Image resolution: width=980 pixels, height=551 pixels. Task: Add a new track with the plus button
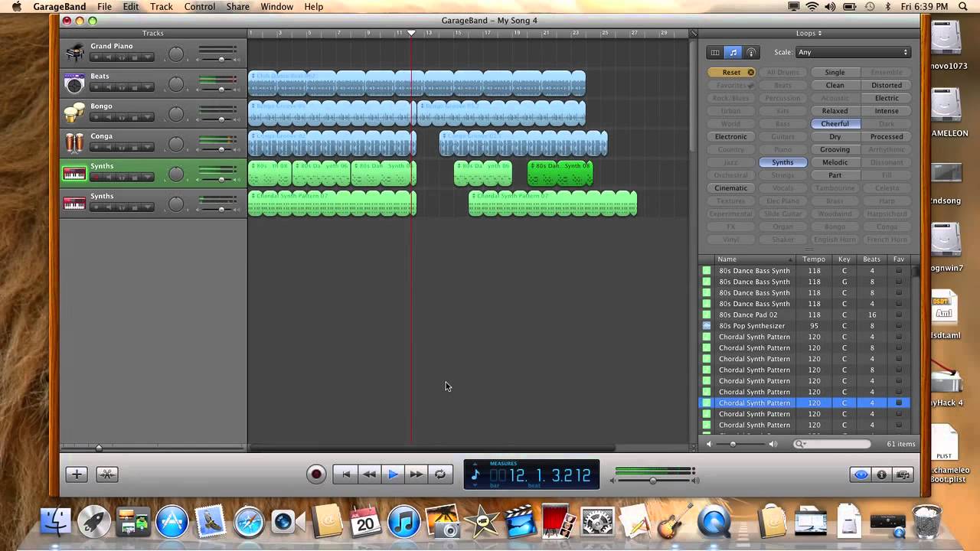pyautogui.click(x=77, y=474)
